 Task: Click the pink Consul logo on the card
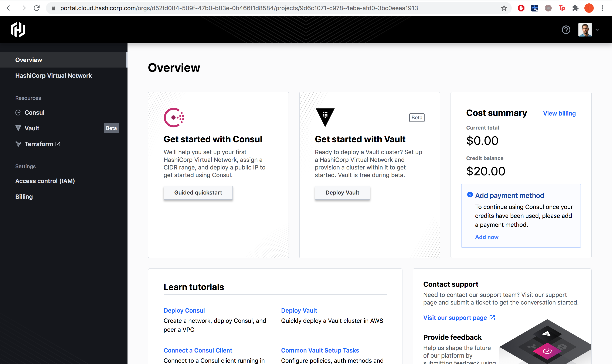pyautogui.click(x=174, y=117)
